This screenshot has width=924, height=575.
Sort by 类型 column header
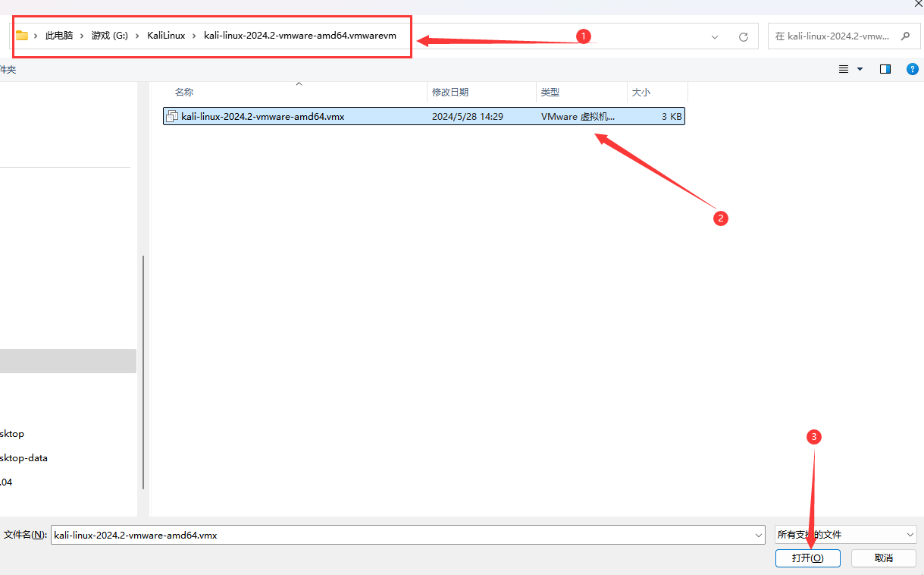point(581,92)
